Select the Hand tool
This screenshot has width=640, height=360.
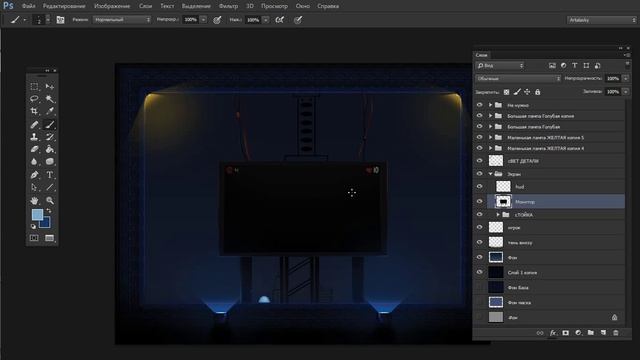34,201
